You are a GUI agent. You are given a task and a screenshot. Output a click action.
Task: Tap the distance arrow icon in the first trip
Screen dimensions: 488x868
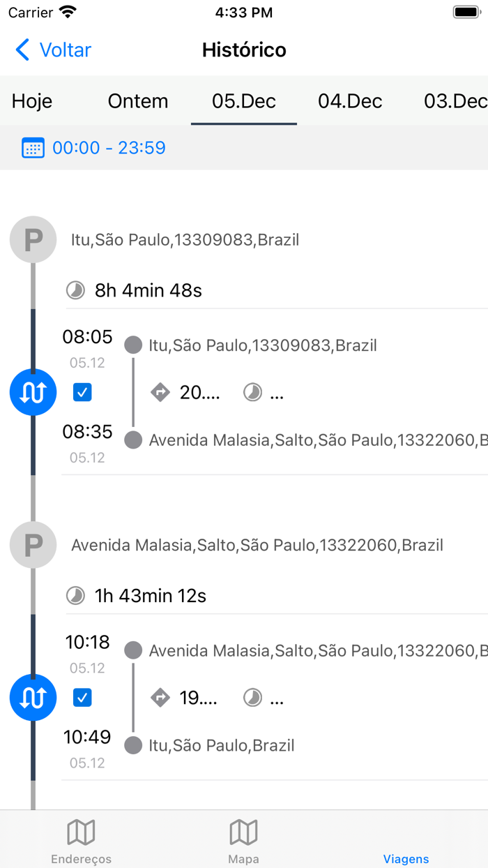pos(160,392)
